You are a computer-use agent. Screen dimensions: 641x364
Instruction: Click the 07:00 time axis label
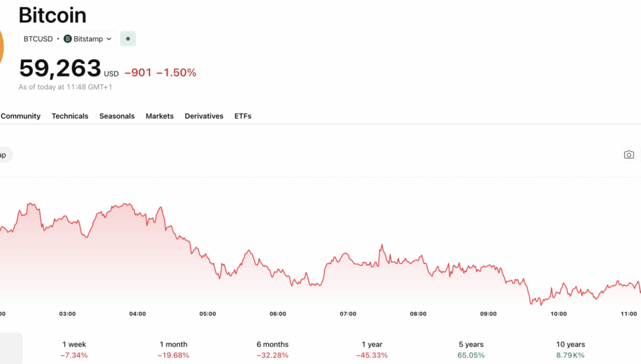coord(348,314)
